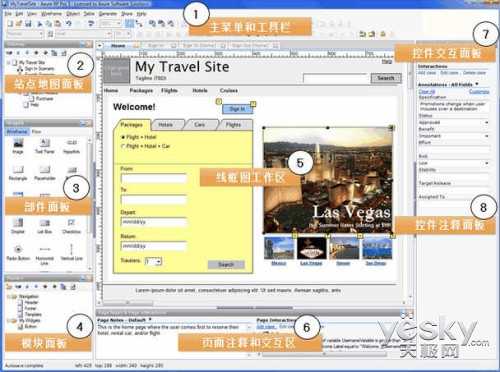Open the Page Notes Default dropdown

tap(150, 319)
